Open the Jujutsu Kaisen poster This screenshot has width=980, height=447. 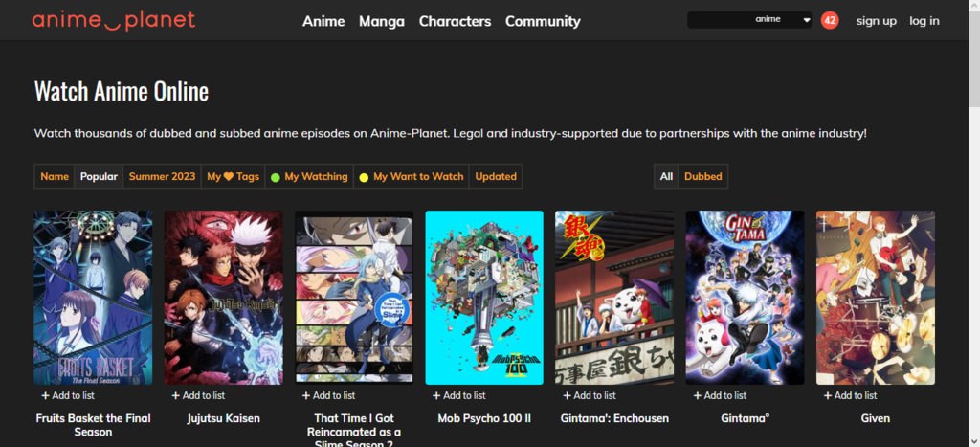pos(224,298)
